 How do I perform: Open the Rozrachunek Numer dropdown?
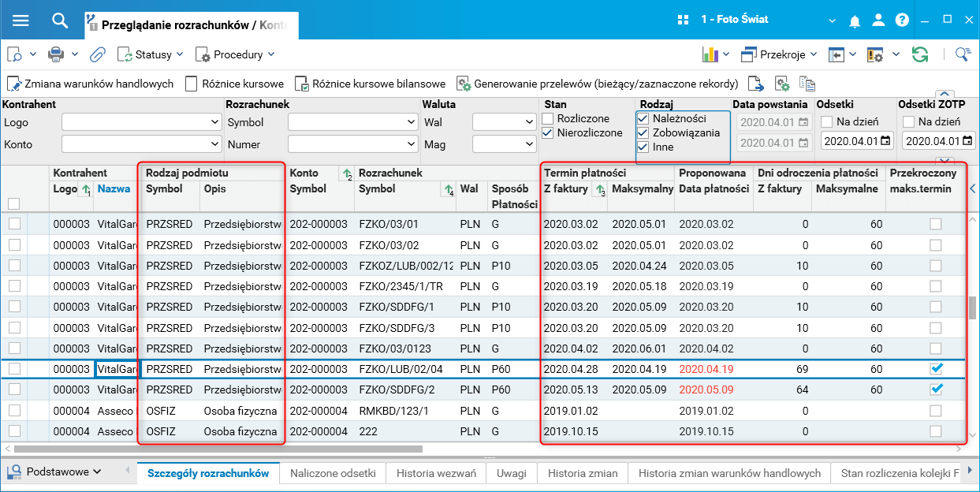(x=411, y=144)
